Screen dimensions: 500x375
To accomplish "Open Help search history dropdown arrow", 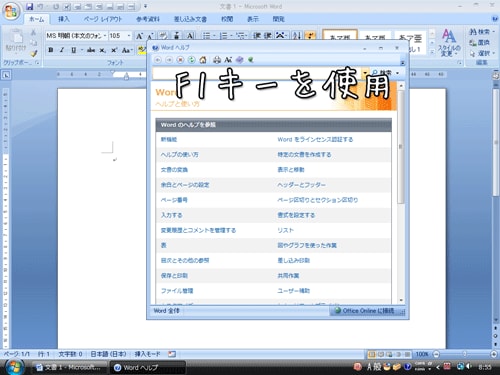I will [365, 73].
